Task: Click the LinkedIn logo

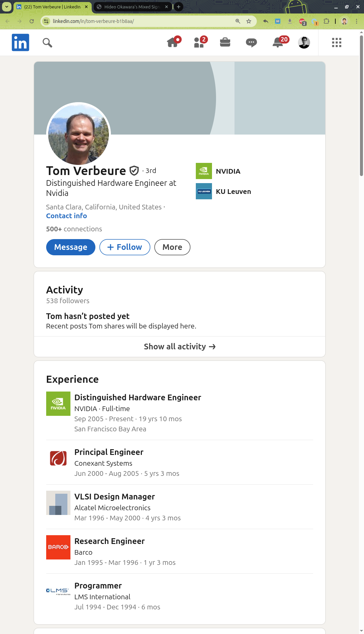Action: pos(21,42)
